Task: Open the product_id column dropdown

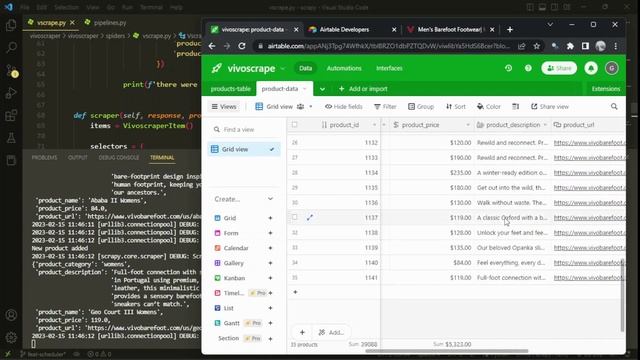Action: pos(374,125)
